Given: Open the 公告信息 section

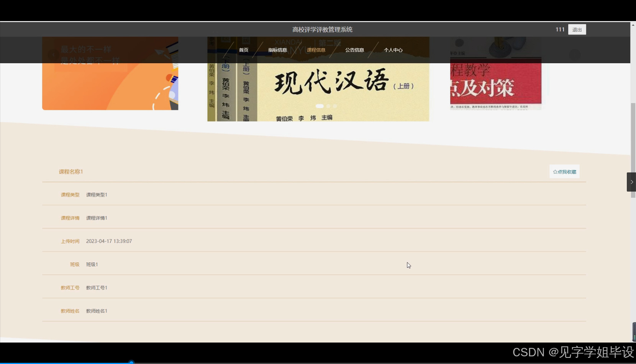Looking at the screenshot, I should point(354,50).
